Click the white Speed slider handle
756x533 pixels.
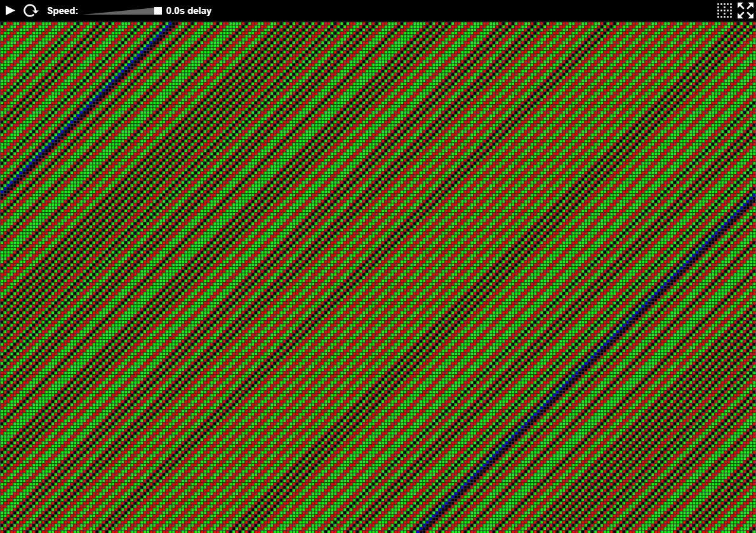(158, 11)
